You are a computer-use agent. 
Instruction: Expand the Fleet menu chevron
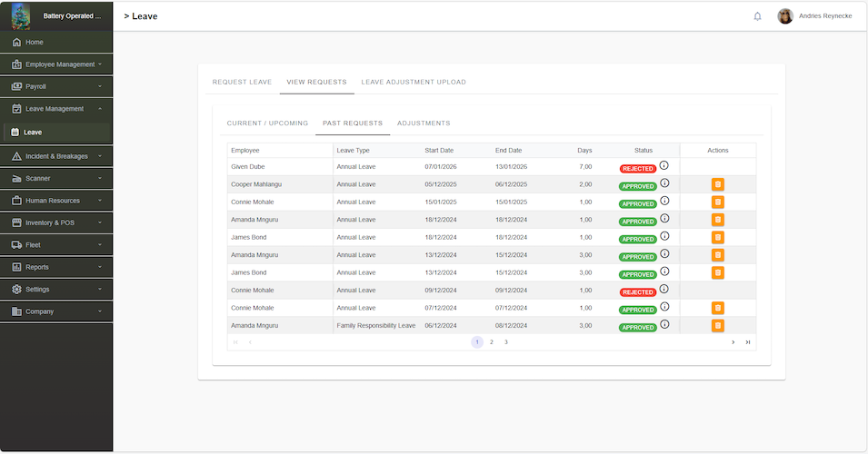point(100,244)
